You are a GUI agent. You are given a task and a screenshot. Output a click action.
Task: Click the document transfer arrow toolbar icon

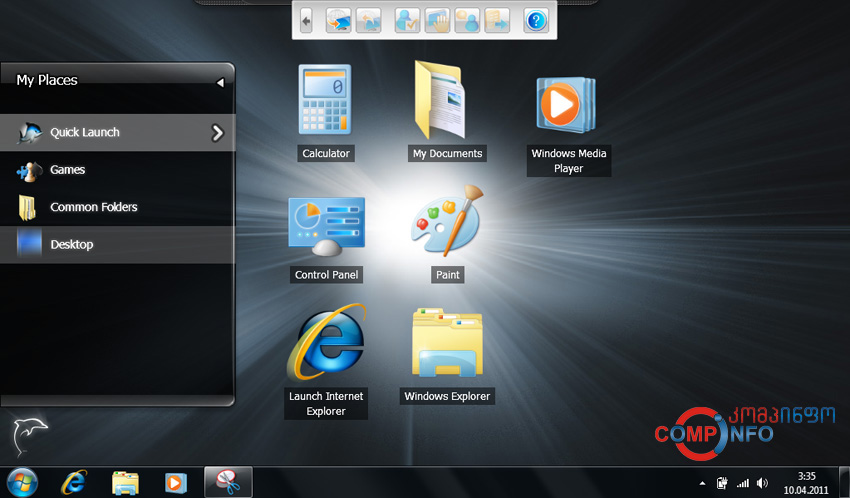pos(497,21)
